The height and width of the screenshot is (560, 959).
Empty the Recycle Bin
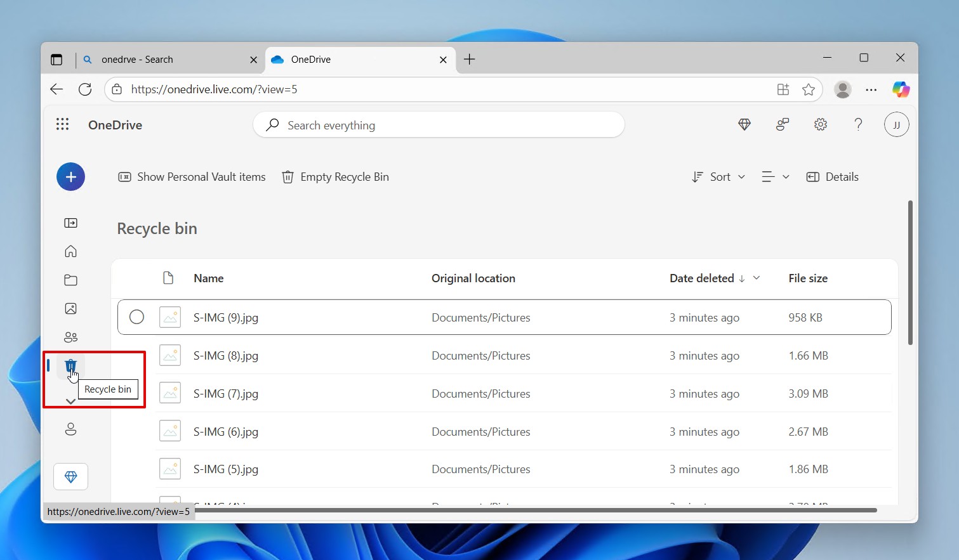coord(335,176)
